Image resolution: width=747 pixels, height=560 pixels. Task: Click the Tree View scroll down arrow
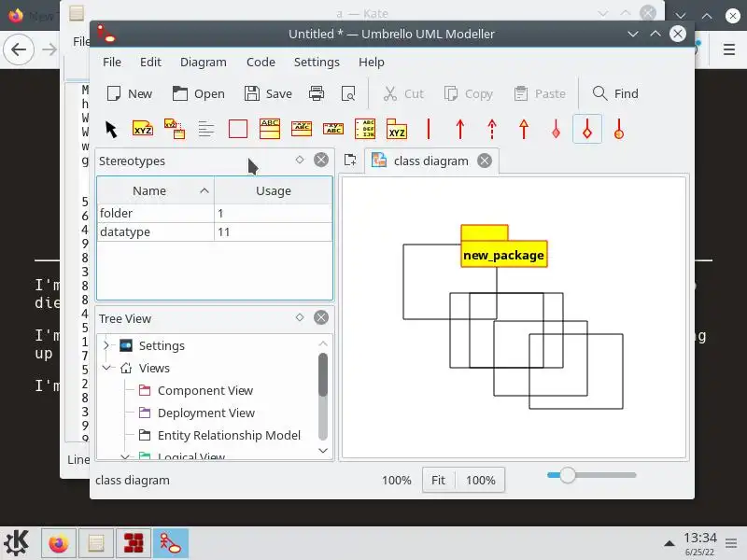click(x=323, y=451)
